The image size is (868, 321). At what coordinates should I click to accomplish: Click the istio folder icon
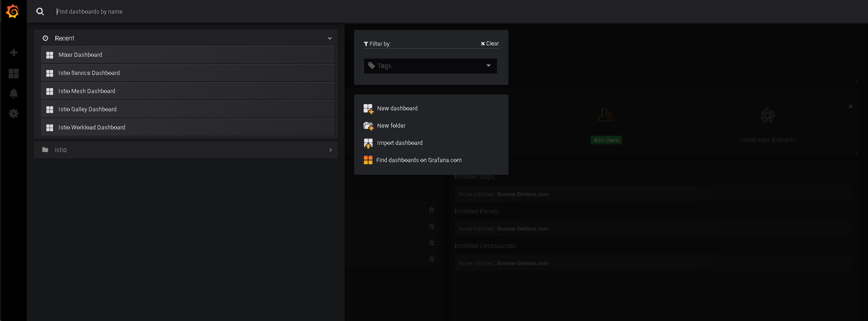tap(45, 150)
